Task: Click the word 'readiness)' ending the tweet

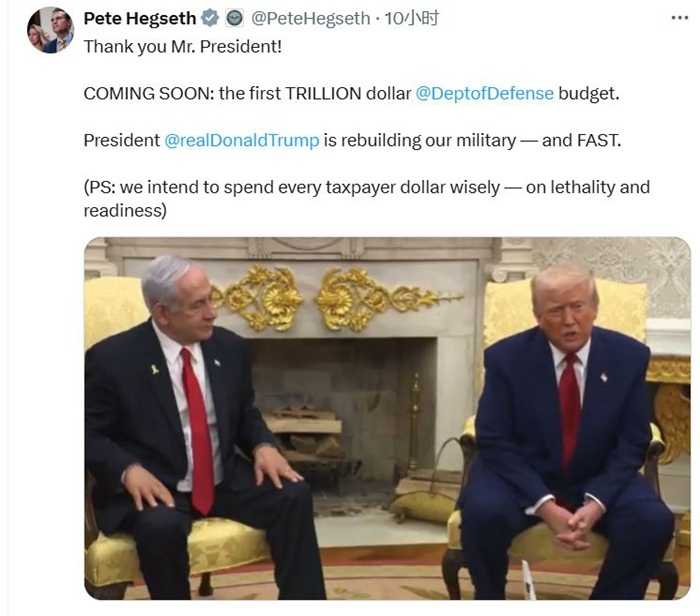Action: tap(125, 210)
